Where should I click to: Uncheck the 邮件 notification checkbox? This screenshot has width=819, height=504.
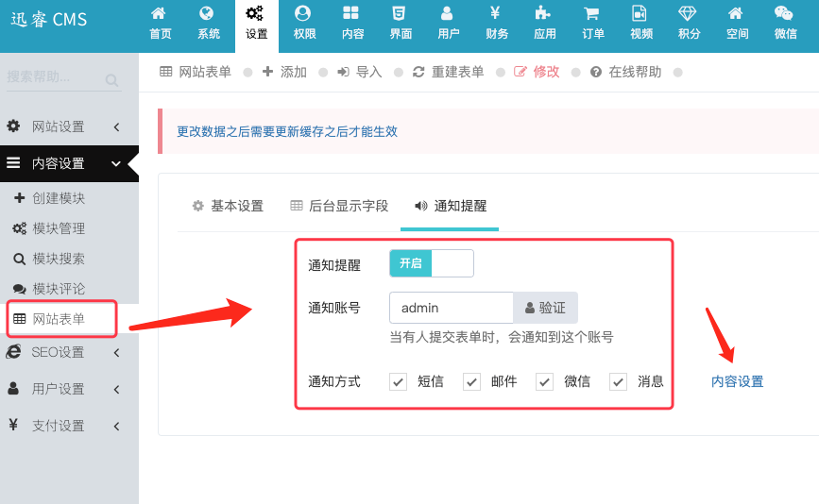click(471, 382)
